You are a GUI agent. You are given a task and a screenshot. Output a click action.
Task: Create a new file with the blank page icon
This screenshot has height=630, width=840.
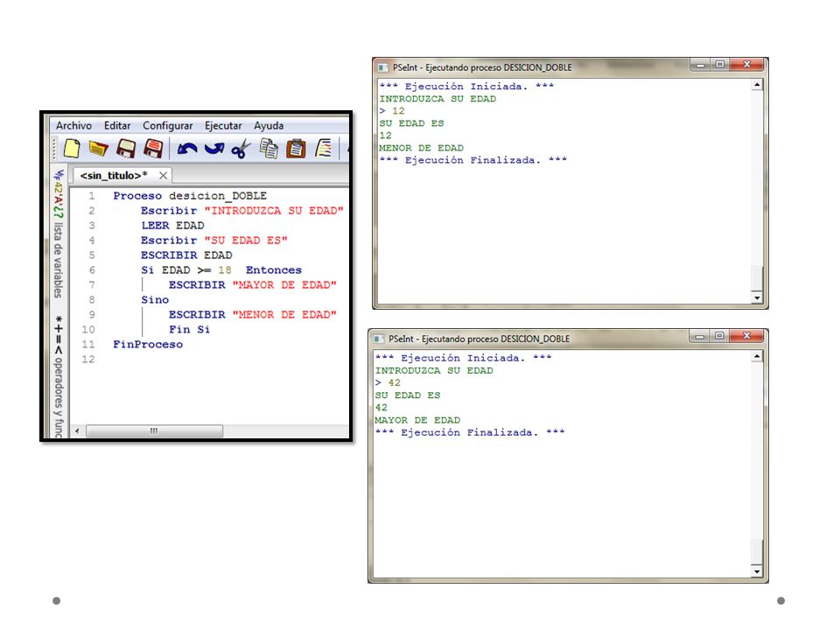(72, 149)
